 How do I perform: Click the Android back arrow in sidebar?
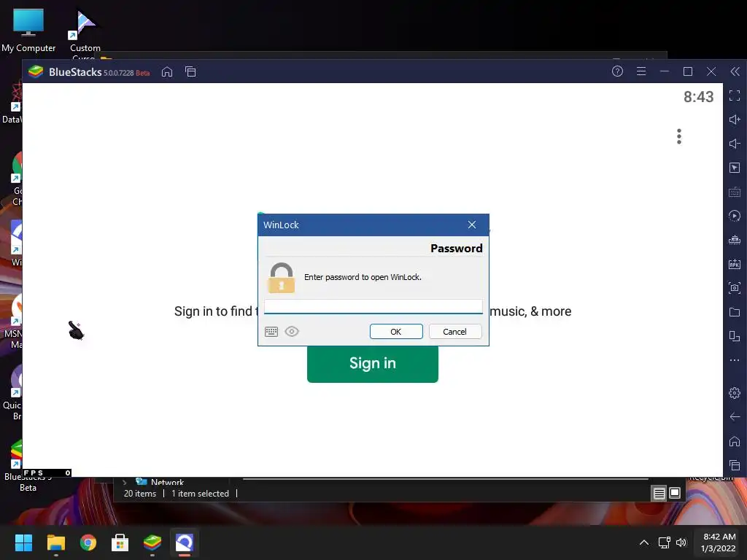(x=735, y=416)
